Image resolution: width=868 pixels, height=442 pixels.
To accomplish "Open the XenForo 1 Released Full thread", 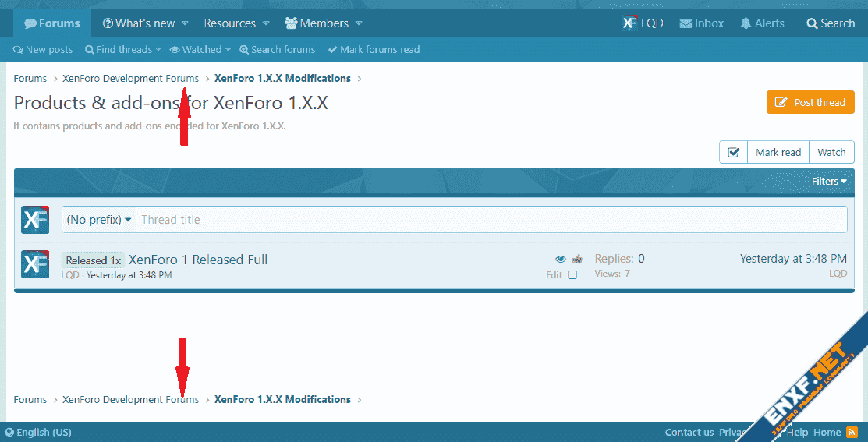I will tap(198, 260).
